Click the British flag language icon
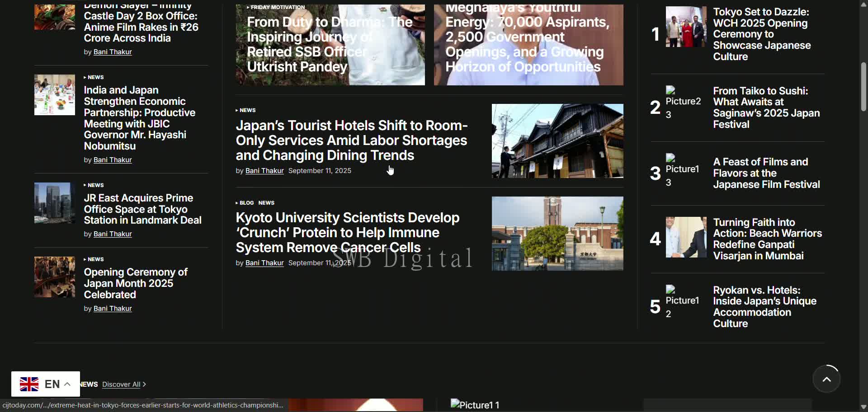 tap(29, 384)
